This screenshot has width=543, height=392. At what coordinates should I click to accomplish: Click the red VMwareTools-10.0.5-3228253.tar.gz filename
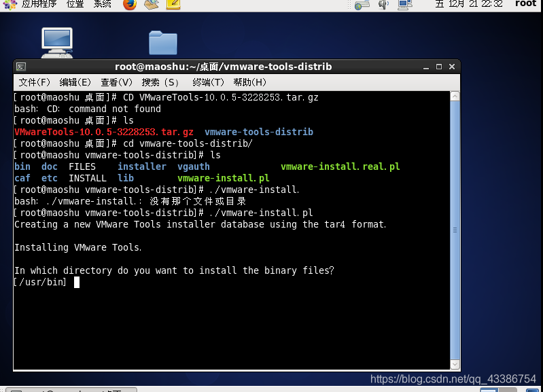coord(104,132)
